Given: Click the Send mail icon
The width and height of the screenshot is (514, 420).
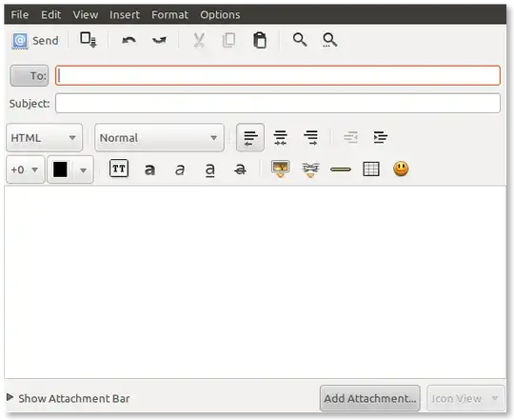Looking at the screenshot, I should click(20, 41).
